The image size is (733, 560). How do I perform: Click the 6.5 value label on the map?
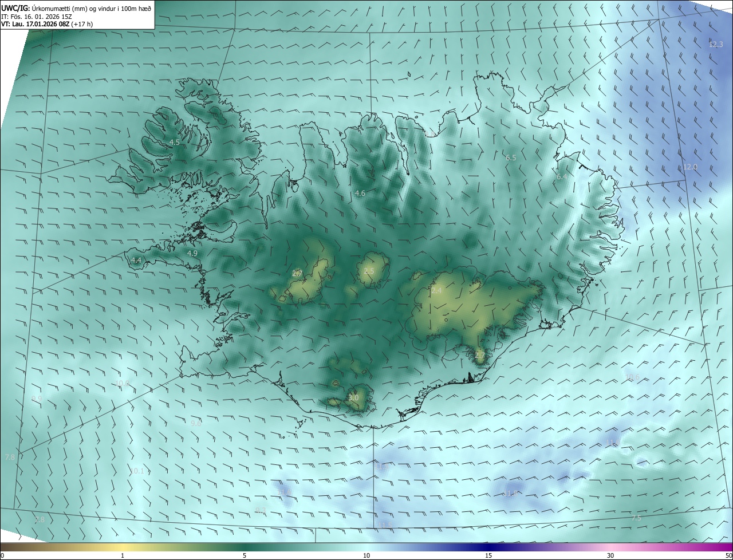pyautogui.click(x=511, y=157)
